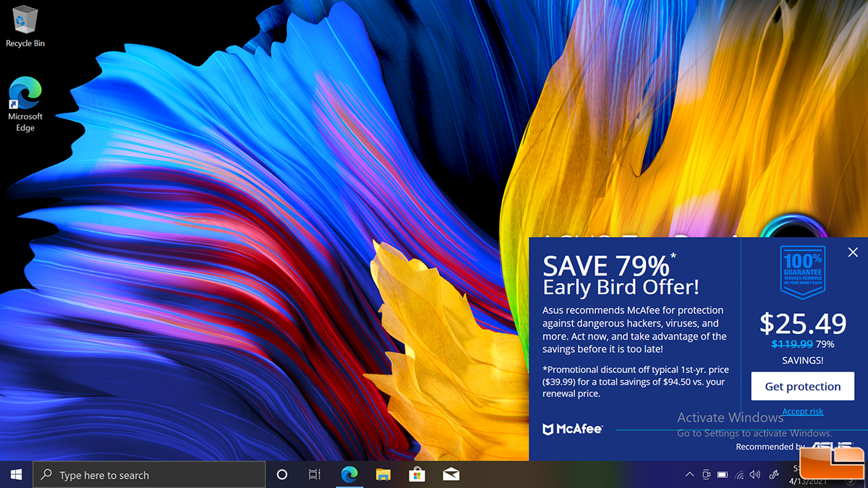The width and height of the screenshot is (868, 488).
Task: Open the volume speaker tray icon
Action: (x=755, y=475)
